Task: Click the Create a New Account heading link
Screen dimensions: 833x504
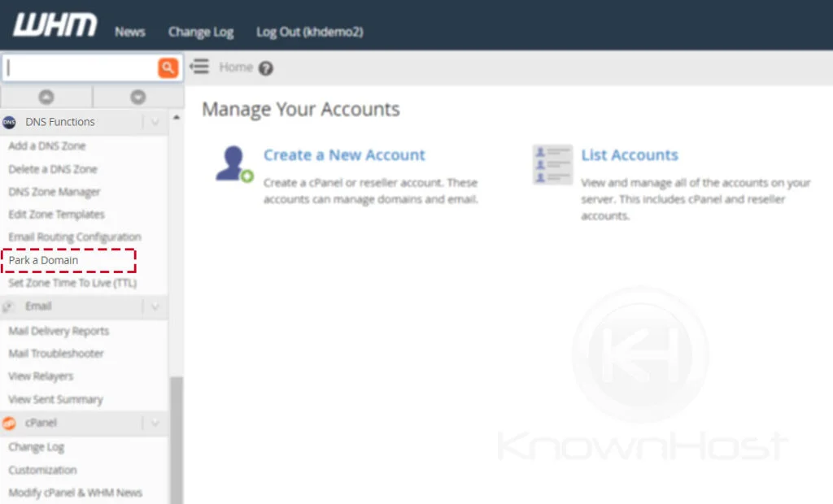Action: click(x=344, y=155)
